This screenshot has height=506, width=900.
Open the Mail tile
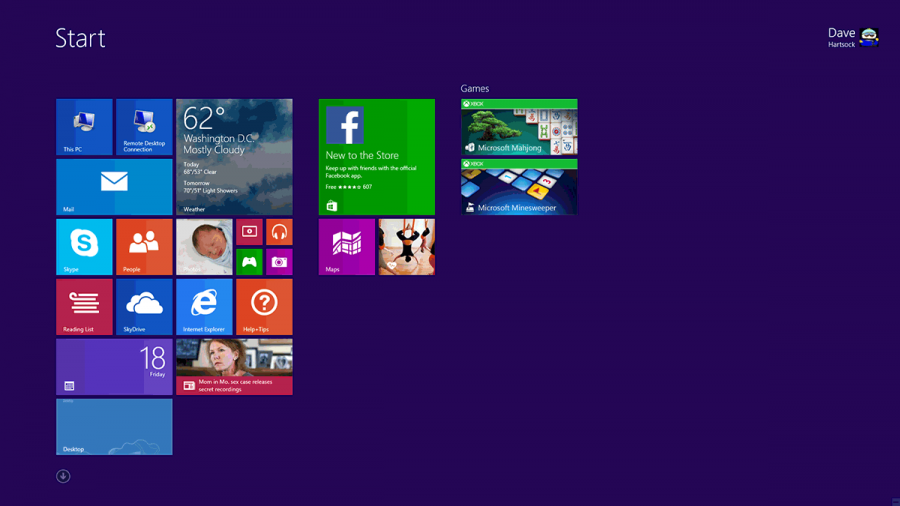pos(114,187)
